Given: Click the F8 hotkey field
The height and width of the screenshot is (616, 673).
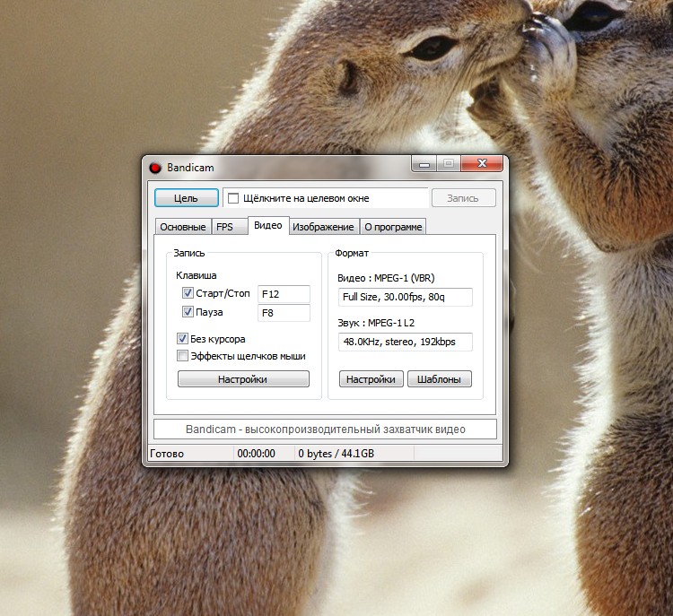Looking at the screenshot, I should tap(284, 313).
